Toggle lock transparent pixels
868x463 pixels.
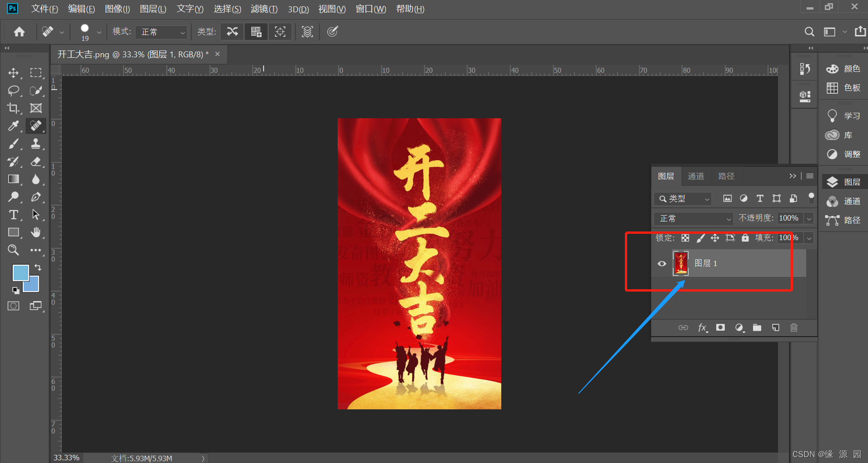click(x=685, y=238)
